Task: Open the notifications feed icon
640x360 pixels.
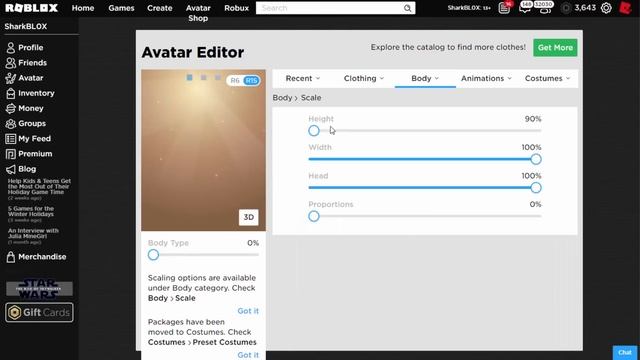Action: [x=504, y=7]
